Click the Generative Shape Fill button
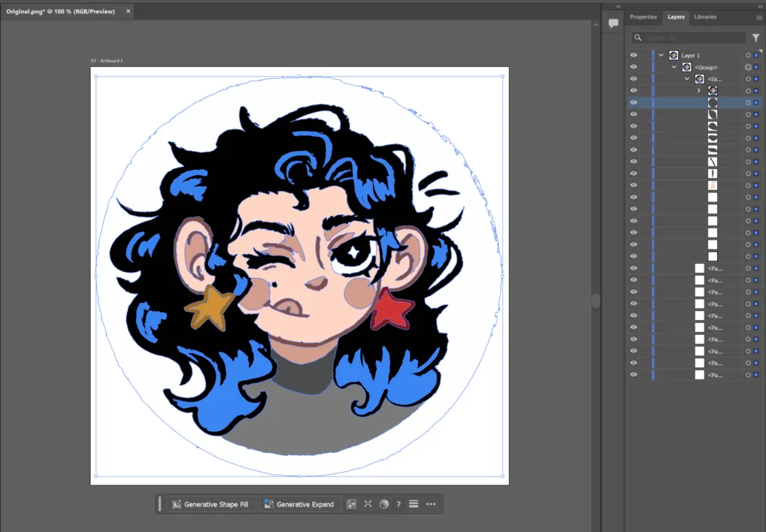Screen dimensions: 766x532 pos(210,504)
